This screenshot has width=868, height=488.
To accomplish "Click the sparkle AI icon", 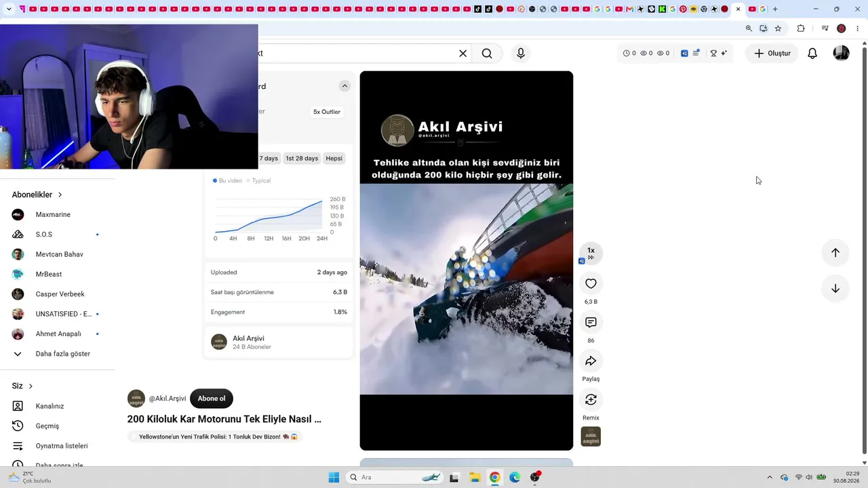I will click(x=724, y=54).
